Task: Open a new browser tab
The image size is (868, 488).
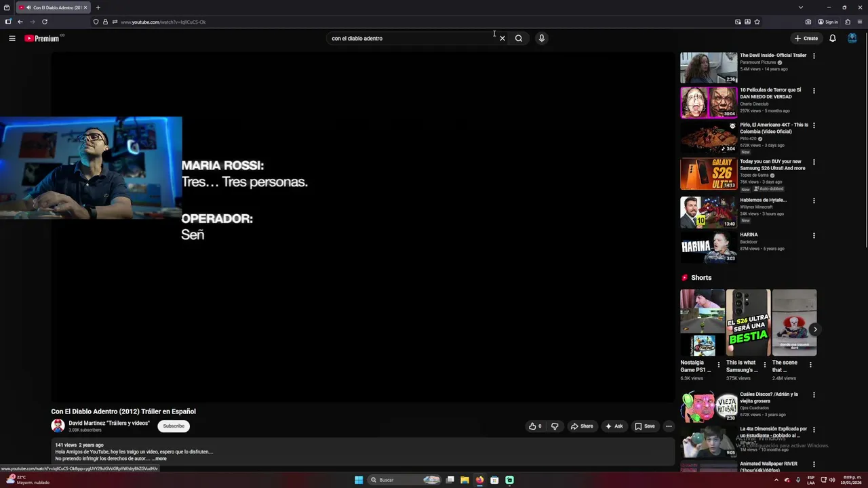Action: pyautogui.click(x=98, y=7)
